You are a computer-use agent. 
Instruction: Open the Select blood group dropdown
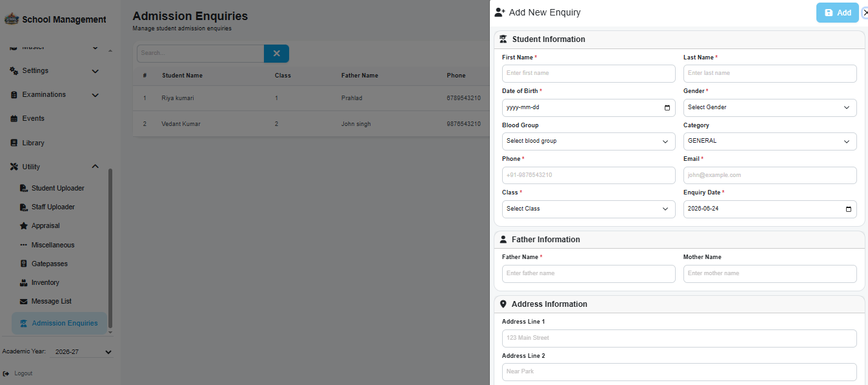pos(589,141)
